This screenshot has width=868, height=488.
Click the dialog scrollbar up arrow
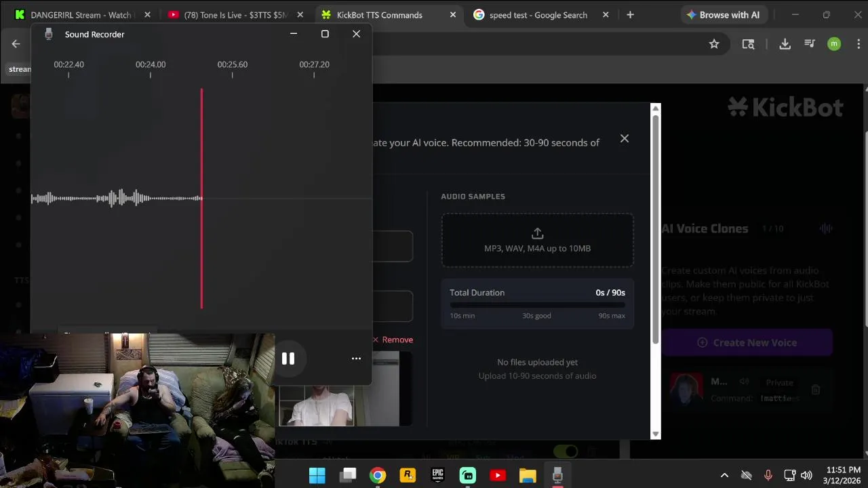(x=656, y=108)
